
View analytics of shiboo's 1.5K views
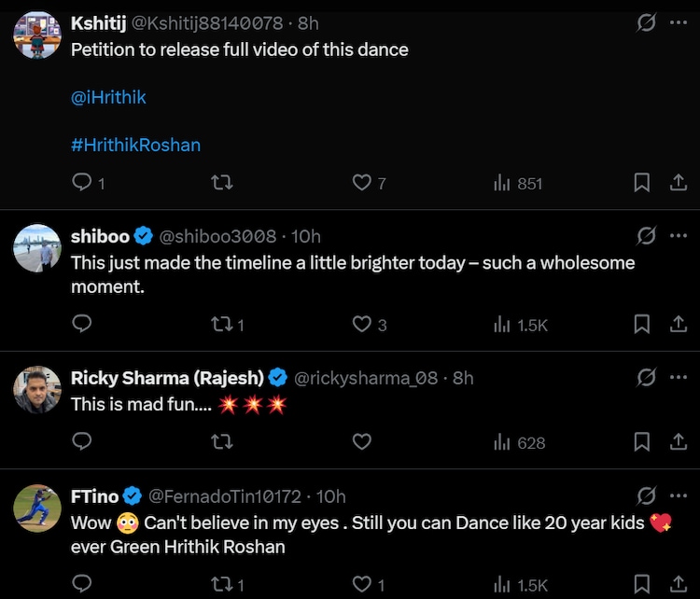[x=521, y=324]
